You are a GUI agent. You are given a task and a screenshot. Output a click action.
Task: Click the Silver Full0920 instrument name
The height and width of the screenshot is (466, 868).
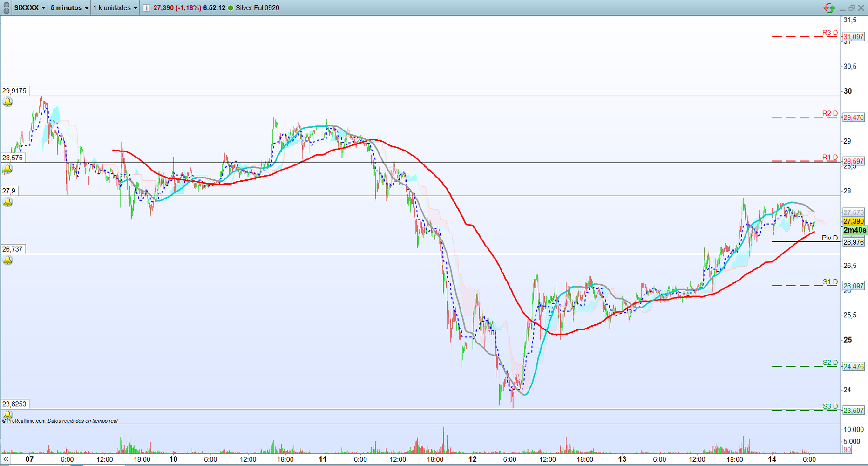pos(258,8)
